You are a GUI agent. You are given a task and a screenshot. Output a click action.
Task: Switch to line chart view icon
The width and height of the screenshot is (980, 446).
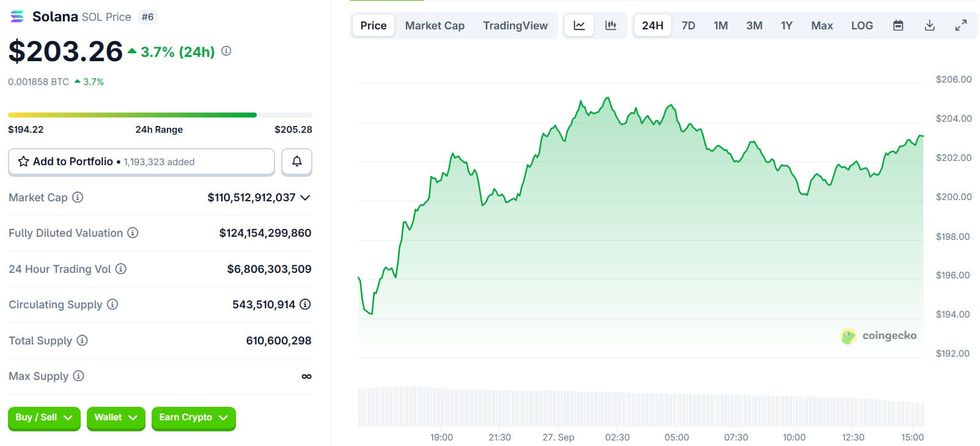(579, 26)
